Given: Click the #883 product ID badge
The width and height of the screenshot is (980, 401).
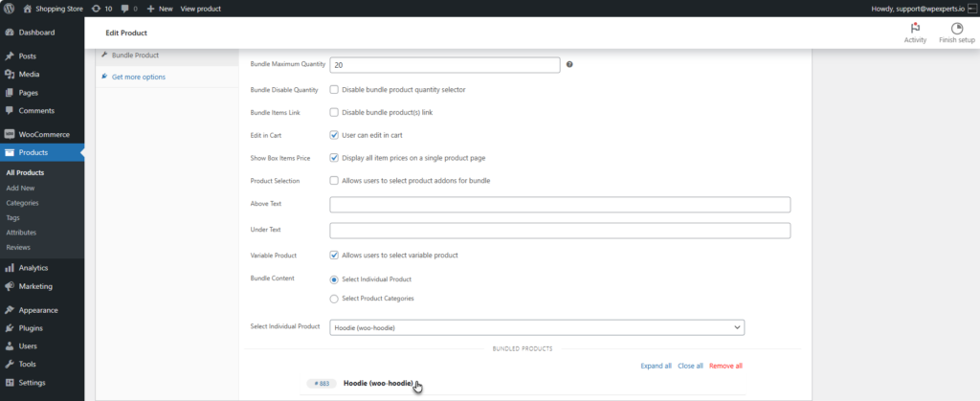Looking at the screenshot, I should 322,384.
